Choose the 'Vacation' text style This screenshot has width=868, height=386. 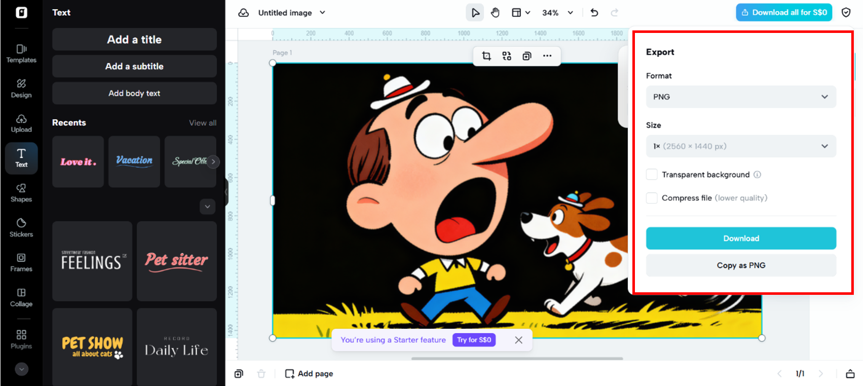click(x=134, y=162)
